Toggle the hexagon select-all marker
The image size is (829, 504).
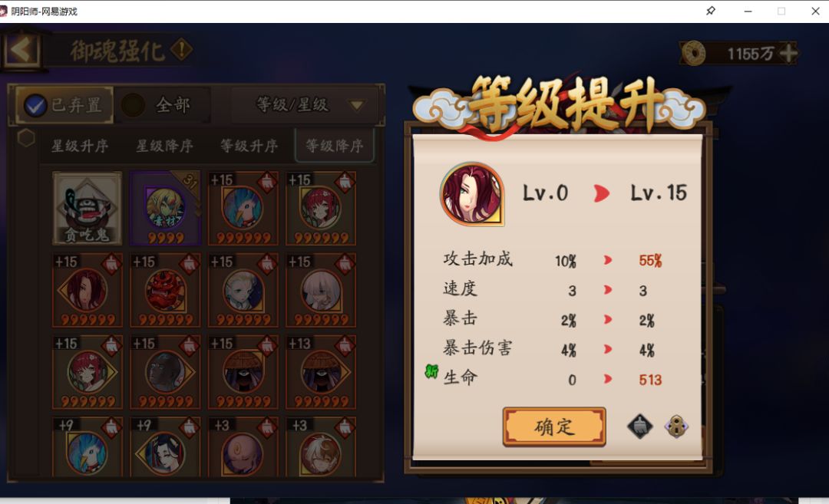26,138
